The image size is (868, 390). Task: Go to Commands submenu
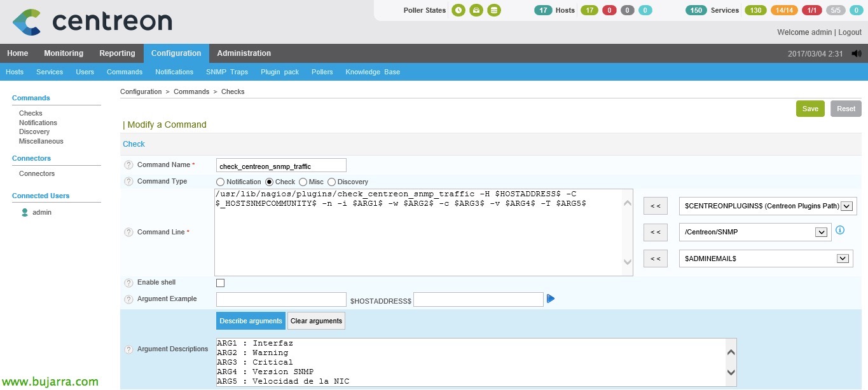coord(125,72)
